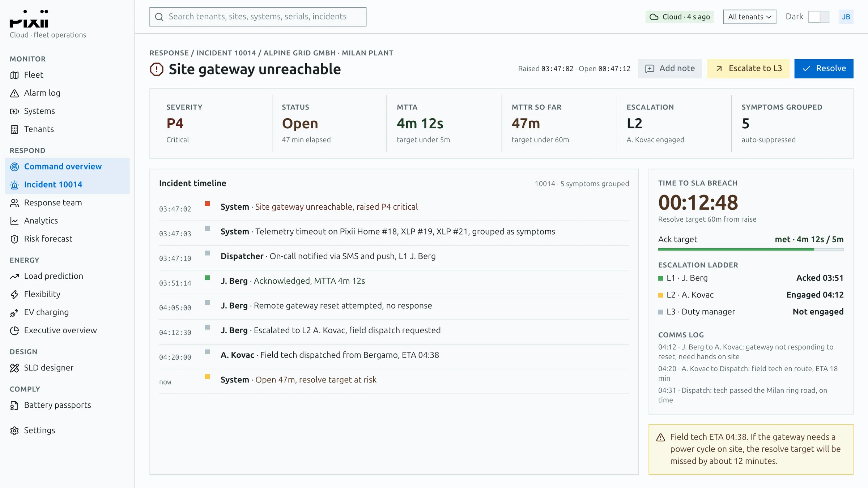Viewport: 868px width, 488px height.
Task: Click the critical incident icon beside title
Action: point(157,69)
